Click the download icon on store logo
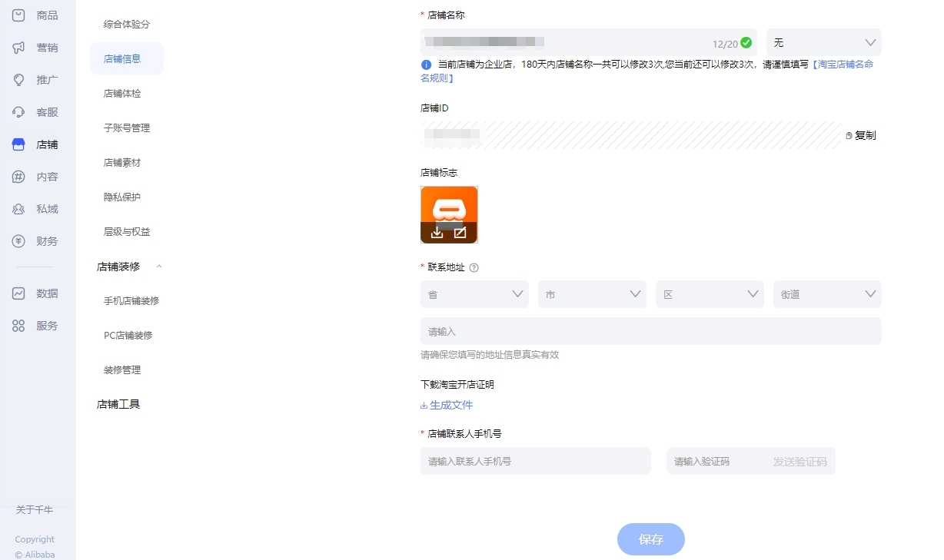The width and height of the screenshot is (944, 560). click(437, 233)
